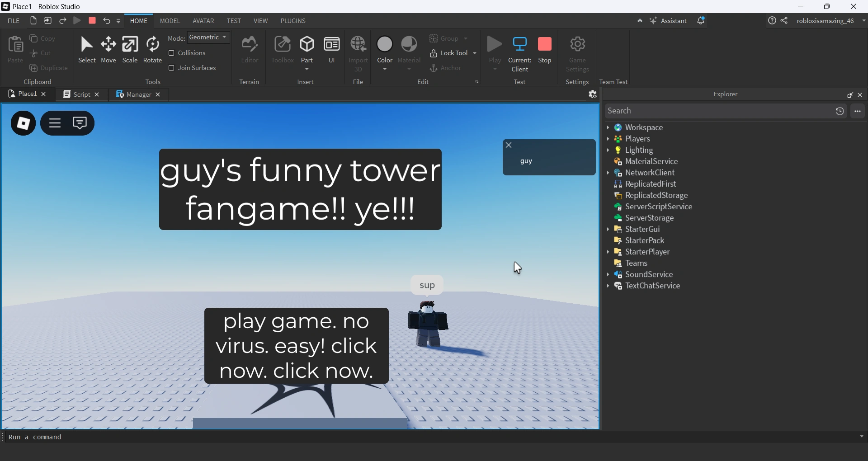The width and height of the screenshot is (868, 461).
Task: Select the Rotate tool
Action: coord(152,49)
